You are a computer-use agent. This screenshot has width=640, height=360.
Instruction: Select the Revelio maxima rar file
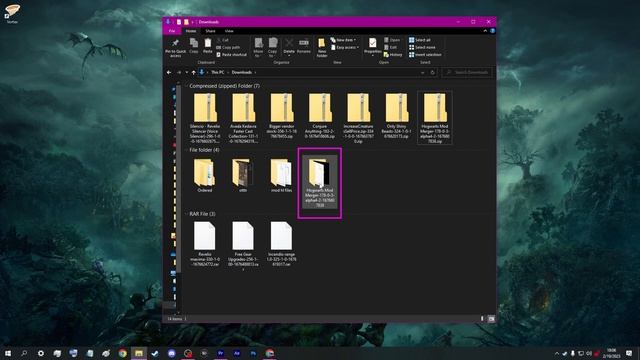point(205,244)
